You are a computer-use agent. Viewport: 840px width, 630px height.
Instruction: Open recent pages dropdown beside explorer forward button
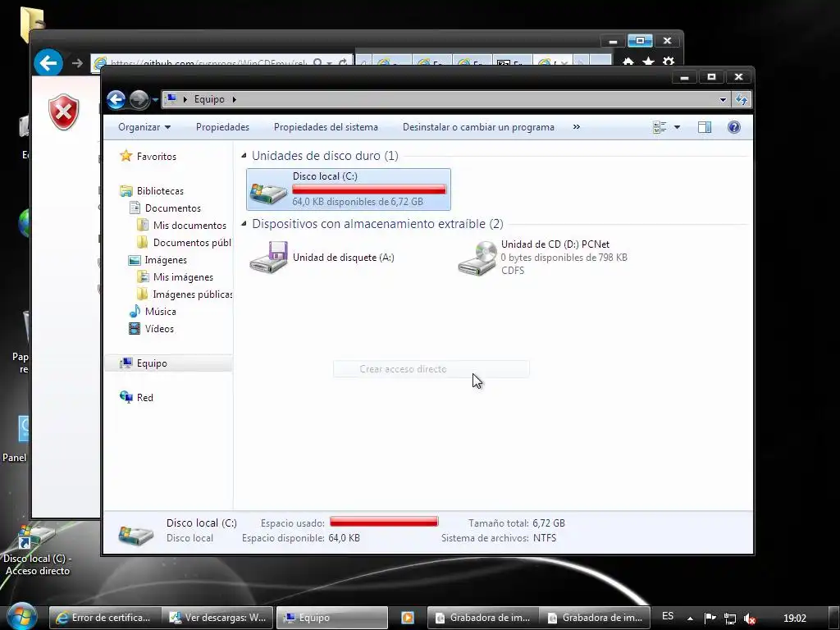(155, 99)
